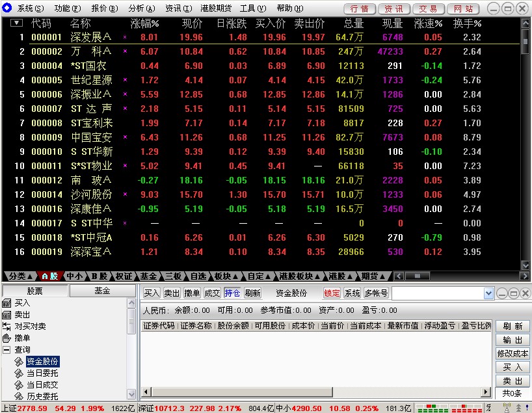Click the 交易 top-right button
This screenshot has height=413, width=532.
pos(428,9)
